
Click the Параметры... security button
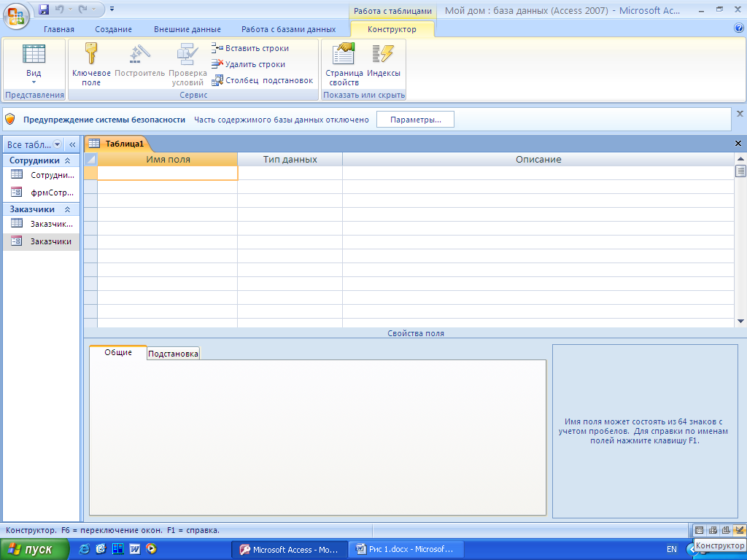coord(415,120)
